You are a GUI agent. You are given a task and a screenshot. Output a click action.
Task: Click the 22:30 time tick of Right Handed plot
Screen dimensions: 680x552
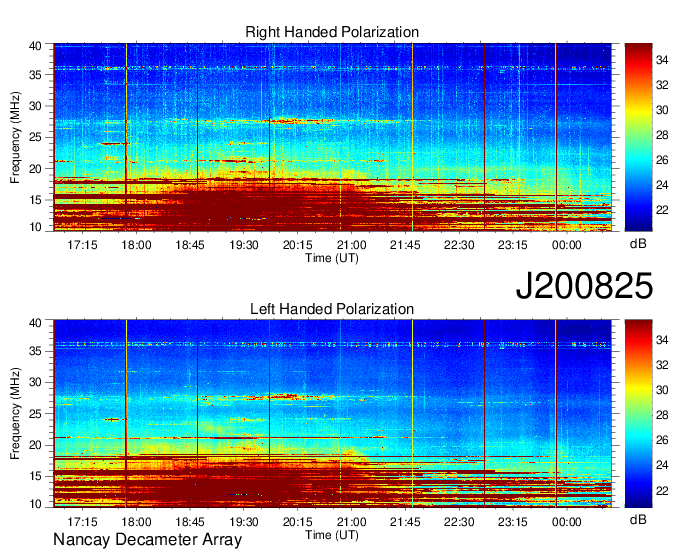pyautogui.click(x=459, y=245)
